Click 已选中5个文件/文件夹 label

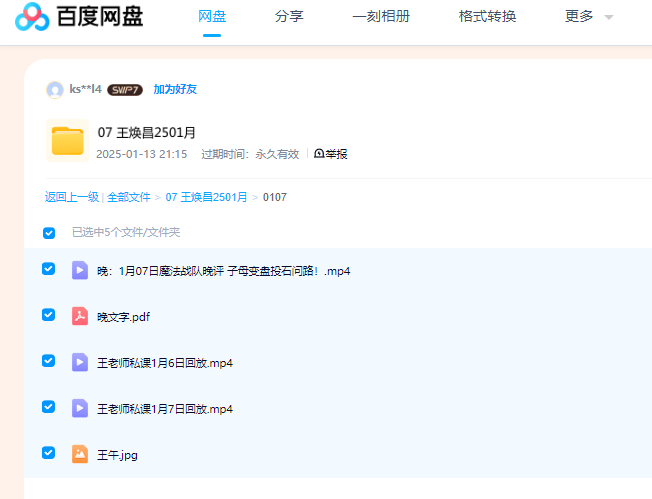coord(126,232)
